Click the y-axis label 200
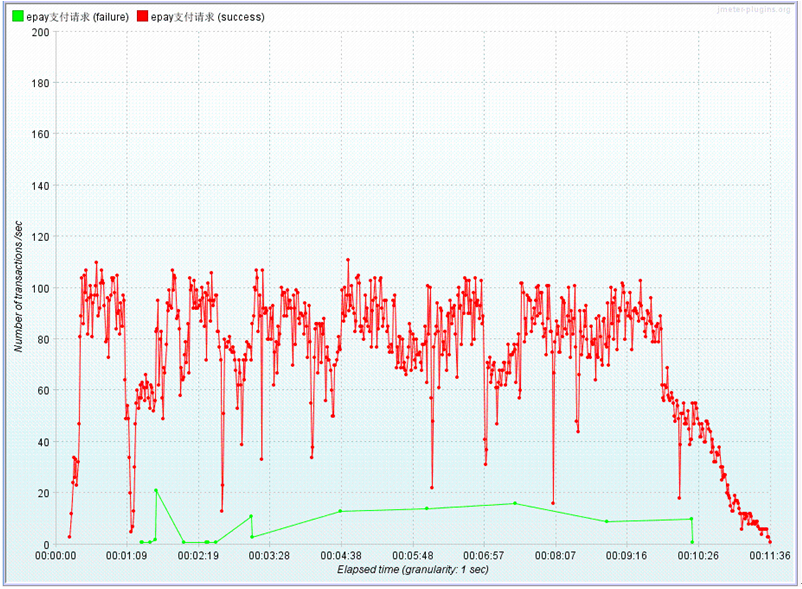This screenshot has height=589, width=802. pyautogui.click(x=40, y=32)
